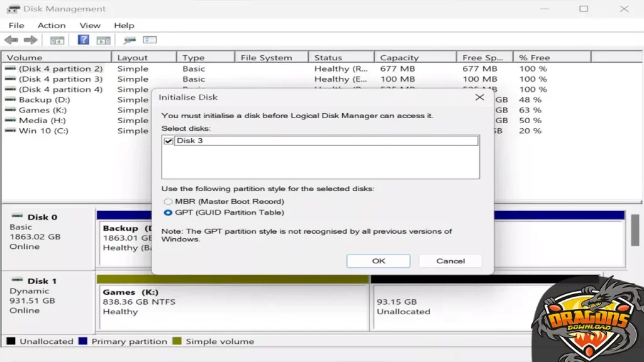Click the Disk 0 drive icon
Image resolution: width=644 pixels, height=362 pixels.
tap(17, 216)
